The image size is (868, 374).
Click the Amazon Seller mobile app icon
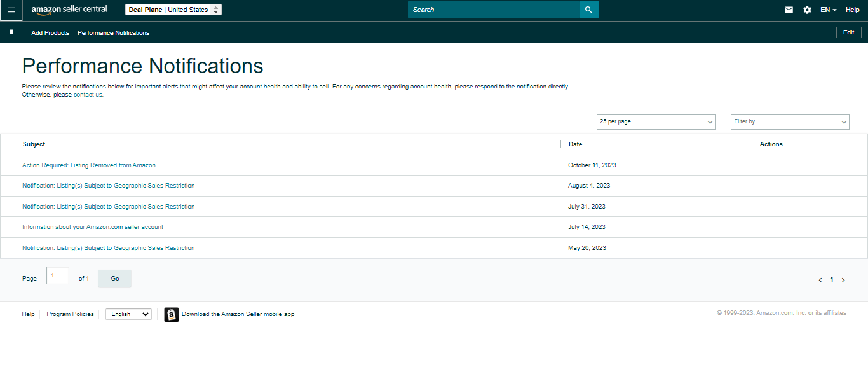172,314
